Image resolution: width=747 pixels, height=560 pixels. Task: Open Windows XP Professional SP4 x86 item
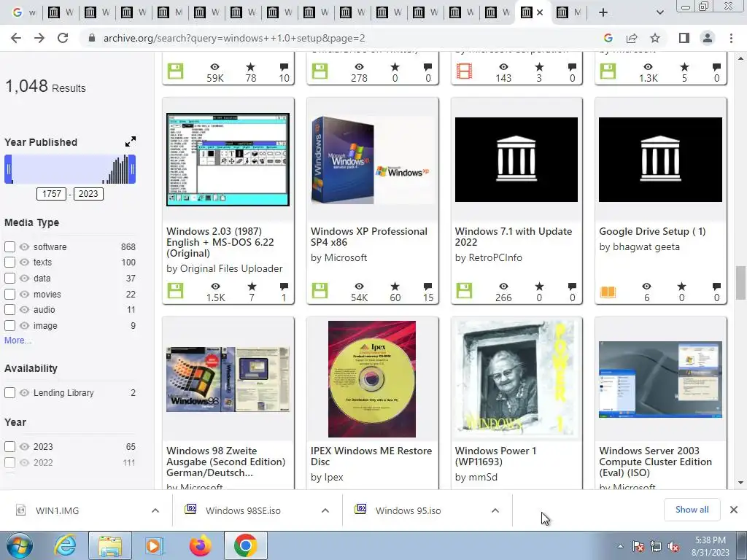click(x=368, y=237)
